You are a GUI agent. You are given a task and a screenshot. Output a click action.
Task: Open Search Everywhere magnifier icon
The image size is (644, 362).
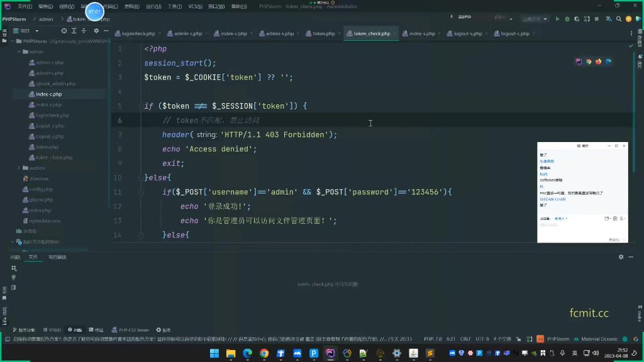point(619,19)
